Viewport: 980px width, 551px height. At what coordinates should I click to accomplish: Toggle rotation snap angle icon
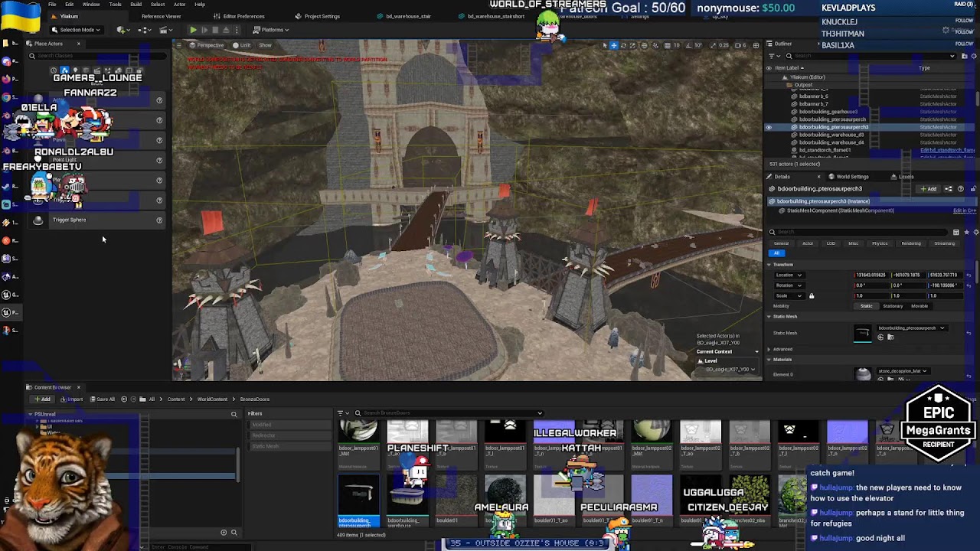[x=688, y=45]
